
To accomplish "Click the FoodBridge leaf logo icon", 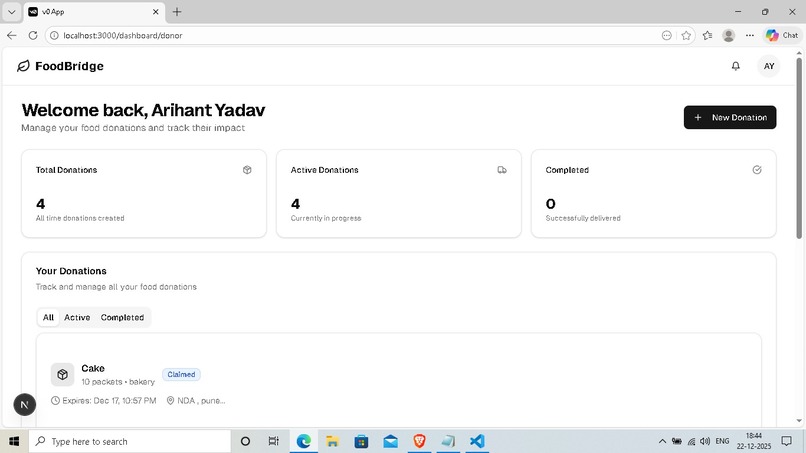I will (23, 66).
